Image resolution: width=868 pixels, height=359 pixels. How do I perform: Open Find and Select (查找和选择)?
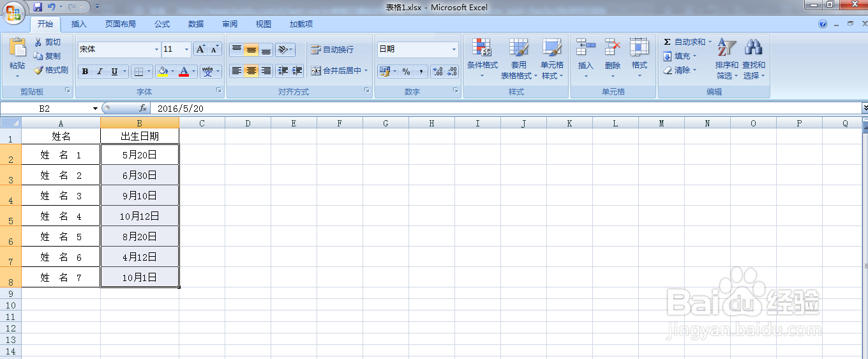tap(753, 59)
